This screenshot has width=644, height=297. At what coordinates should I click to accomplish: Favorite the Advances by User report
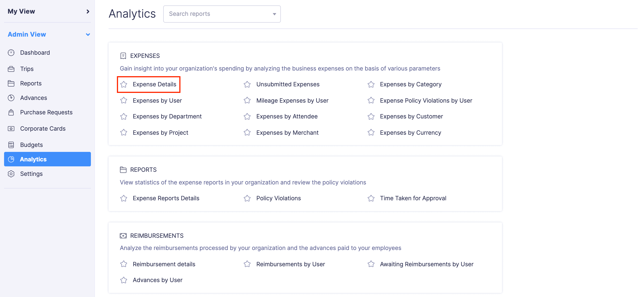point(123,280)
